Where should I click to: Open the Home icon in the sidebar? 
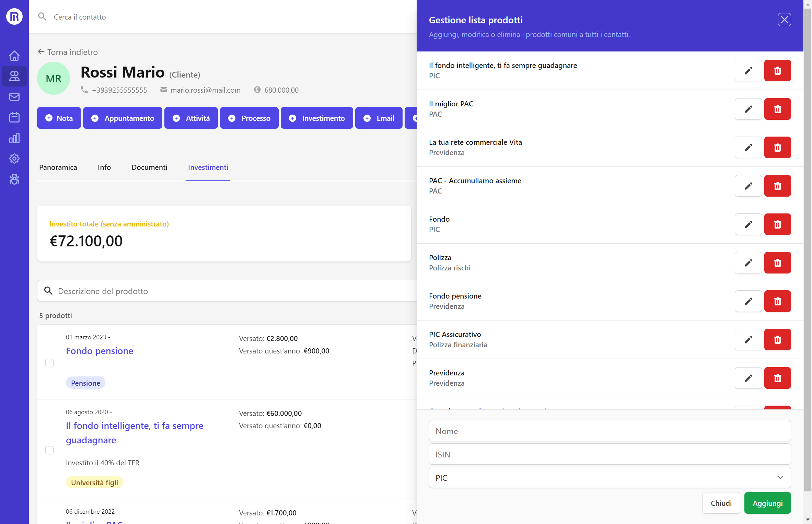coord(14,55)
